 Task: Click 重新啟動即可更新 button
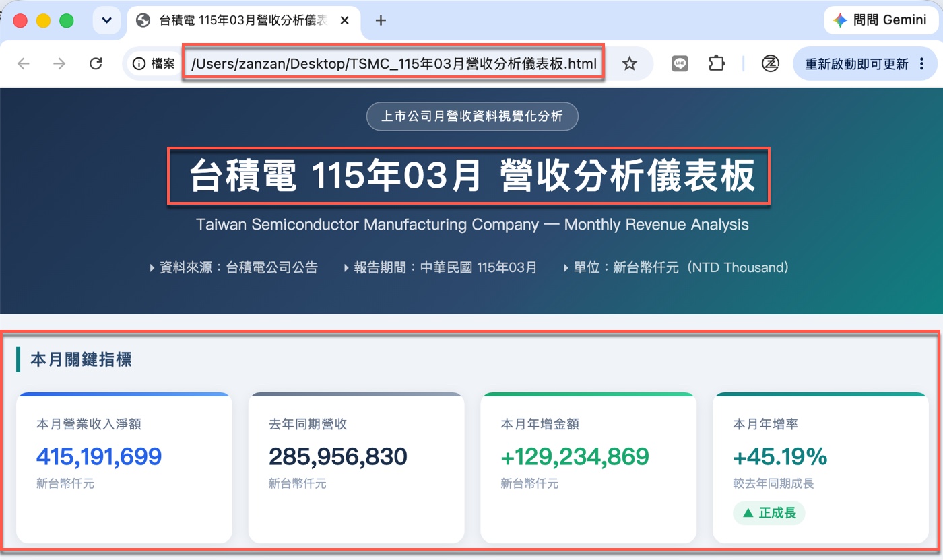click(866, 64)
